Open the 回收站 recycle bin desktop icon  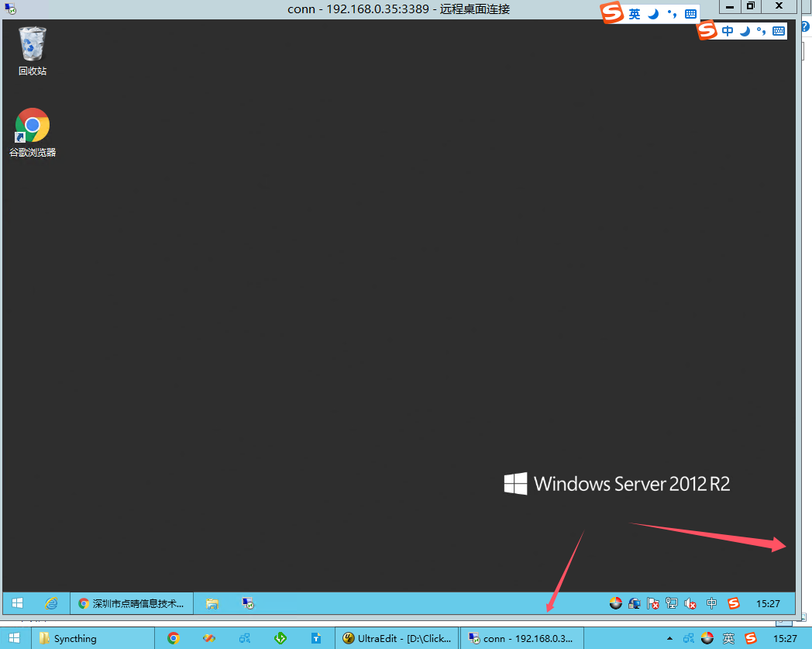pyautogui.click(x=32, y=51)
